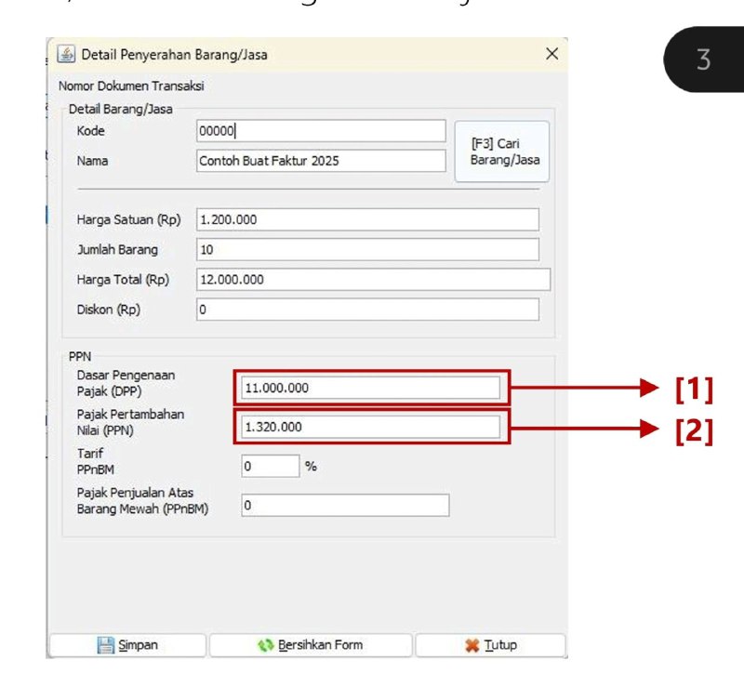Click the step number 3 badge

point(704,61)
